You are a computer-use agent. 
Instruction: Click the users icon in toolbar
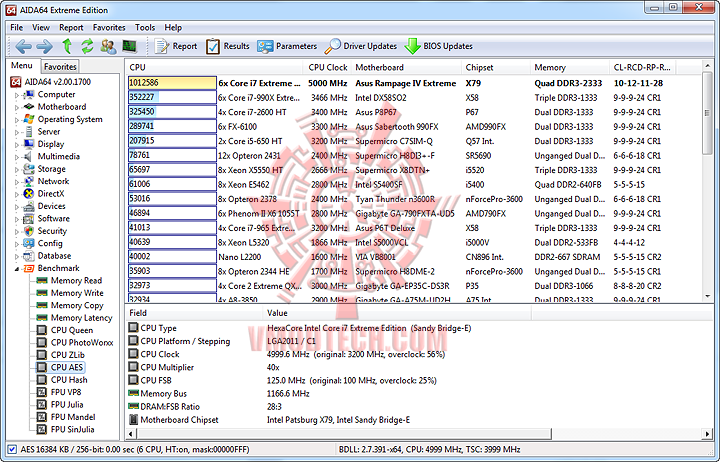[109, 46]
